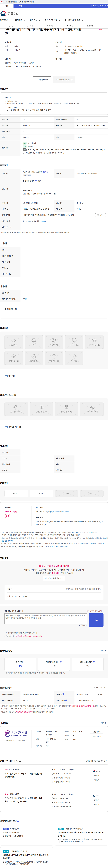Click the recruiter question text area
108x868 pixels.
coord(46,619)
